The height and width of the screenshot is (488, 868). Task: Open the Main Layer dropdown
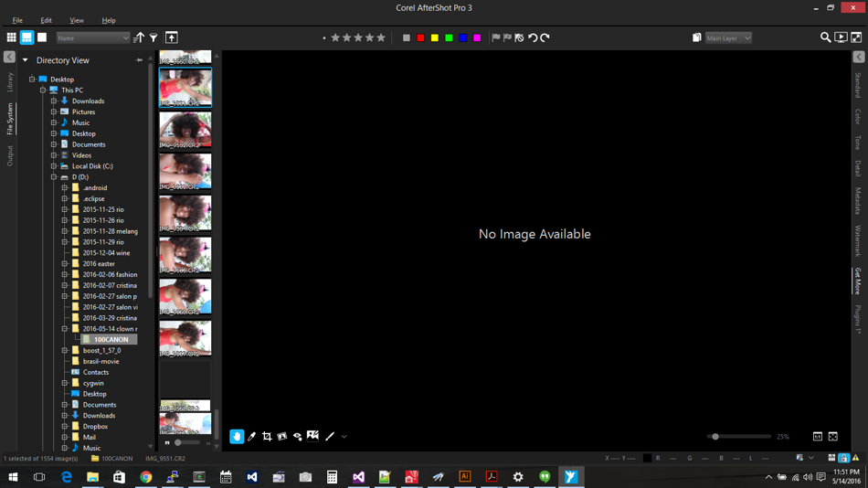pyautogui.click(x=728, y=37)
